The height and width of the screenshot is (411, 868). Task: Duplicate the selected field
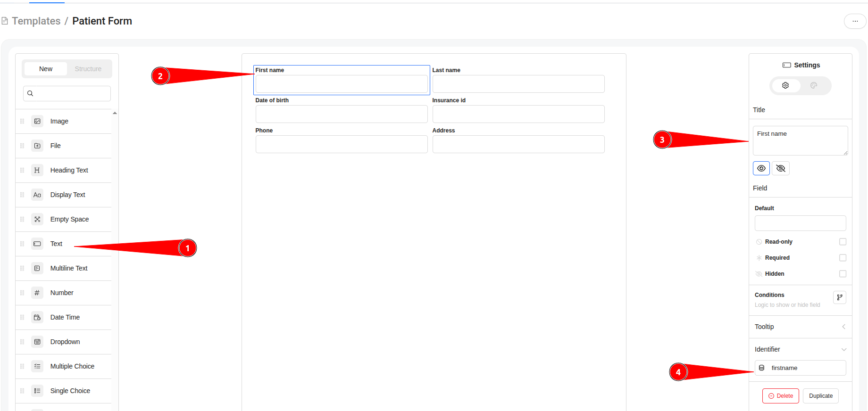(821, 396)
